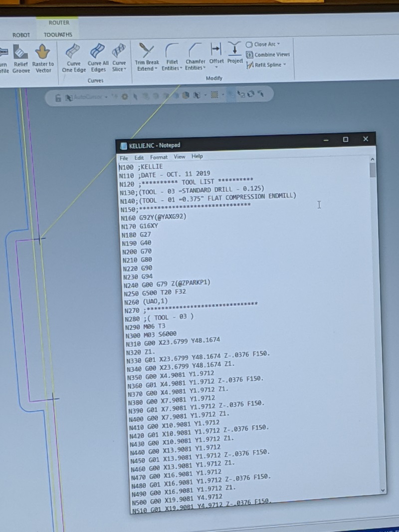Expand the Fillet Entities dropdown
Screen dimensions: 399x532
pyautogui.click(x=172, y=68)
